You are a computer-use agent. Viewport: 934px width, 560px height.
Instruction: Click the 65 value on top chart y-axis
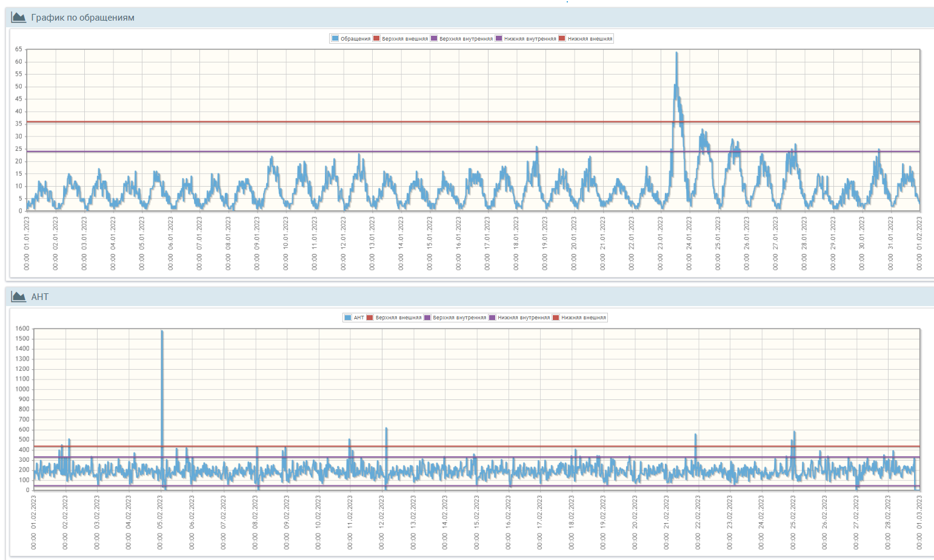[x=19, y=49]
